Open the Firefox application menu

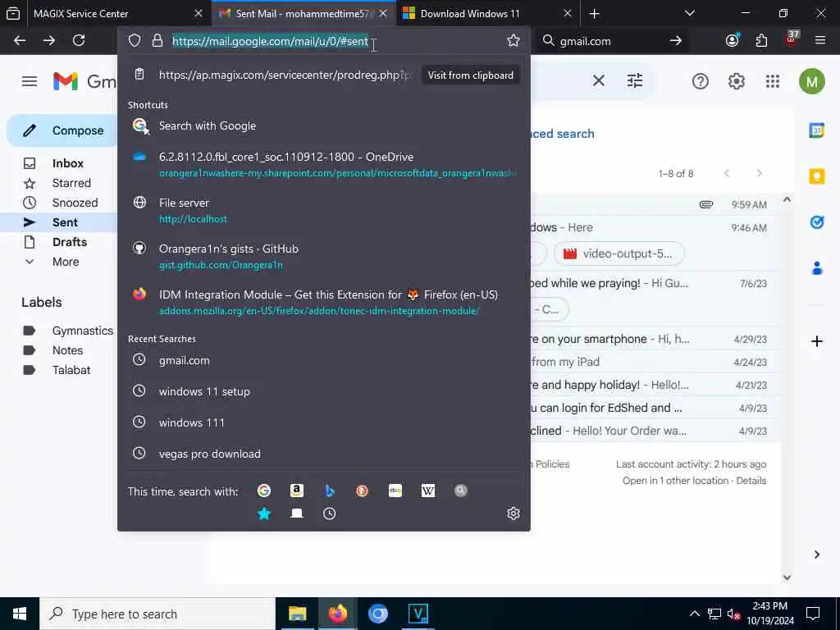[820, 40]
